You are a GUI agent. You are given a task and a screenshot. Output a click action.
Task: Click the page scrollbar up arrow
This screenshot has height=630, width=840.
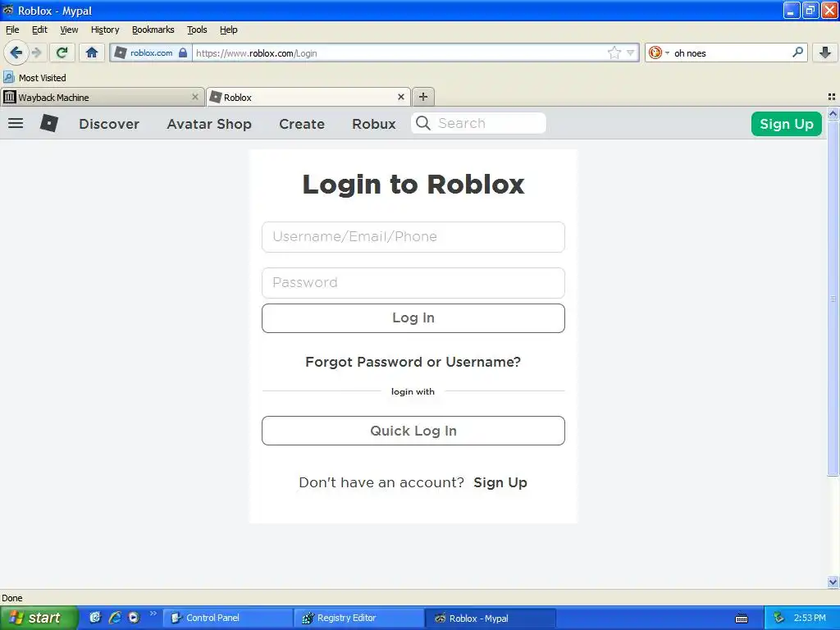coord(833,113)
